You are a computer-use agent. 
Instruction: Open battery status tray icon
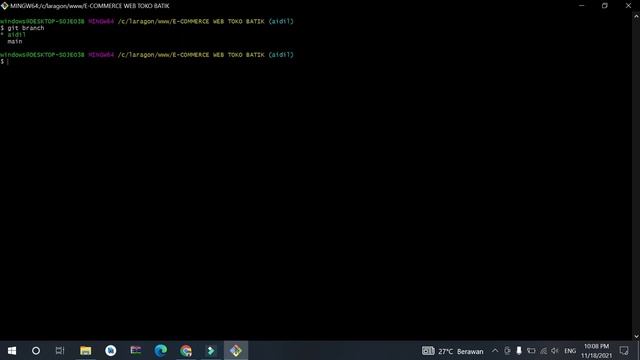[531, 351]
